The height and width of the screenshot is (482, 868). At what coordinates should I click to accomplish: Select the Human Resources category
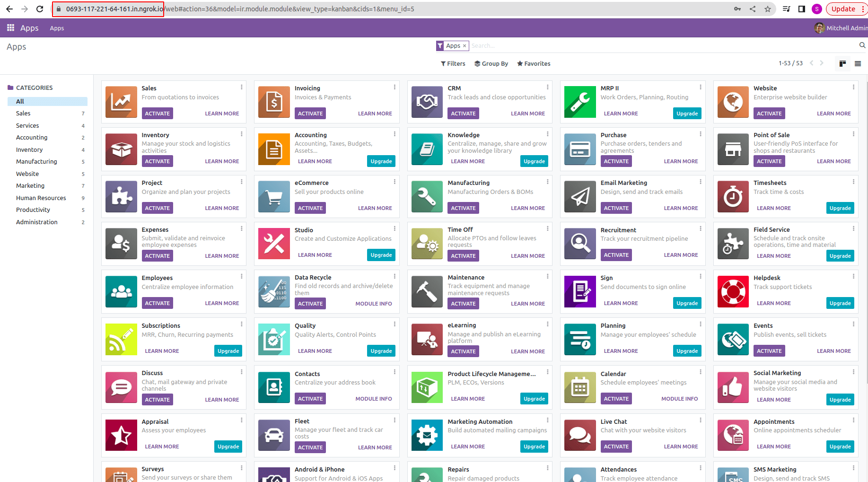point(47,198)
